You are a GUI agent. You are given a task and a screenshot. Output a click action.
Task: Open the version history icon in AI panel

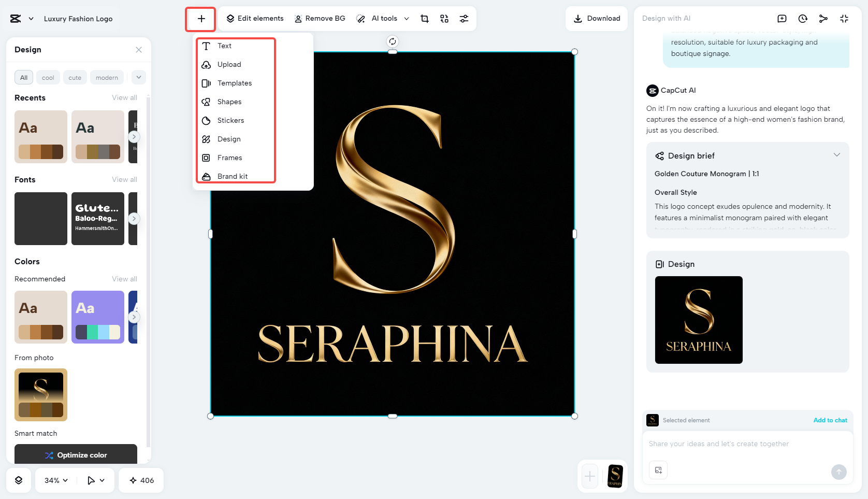[x=803, y=18]
